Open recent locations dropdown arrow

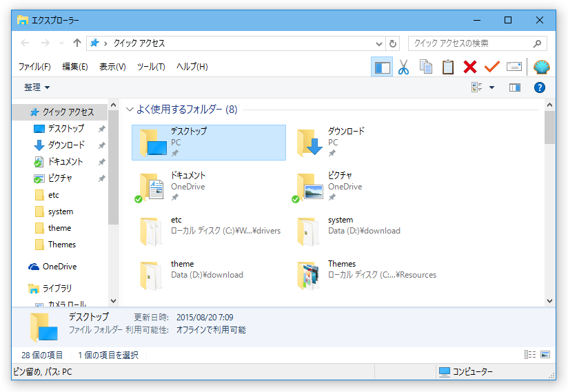pos(61,43)
